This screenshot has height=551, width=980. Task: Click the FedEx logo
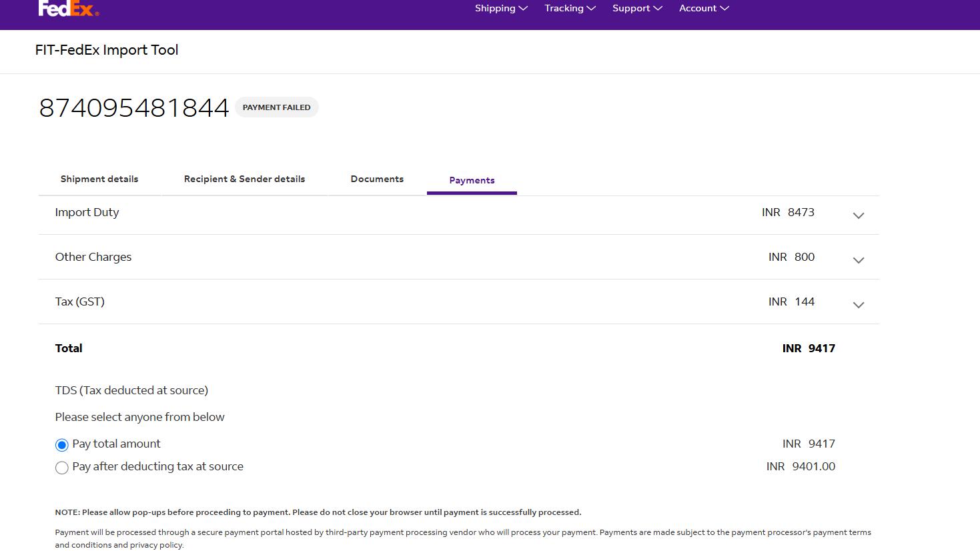click(69, 8)
